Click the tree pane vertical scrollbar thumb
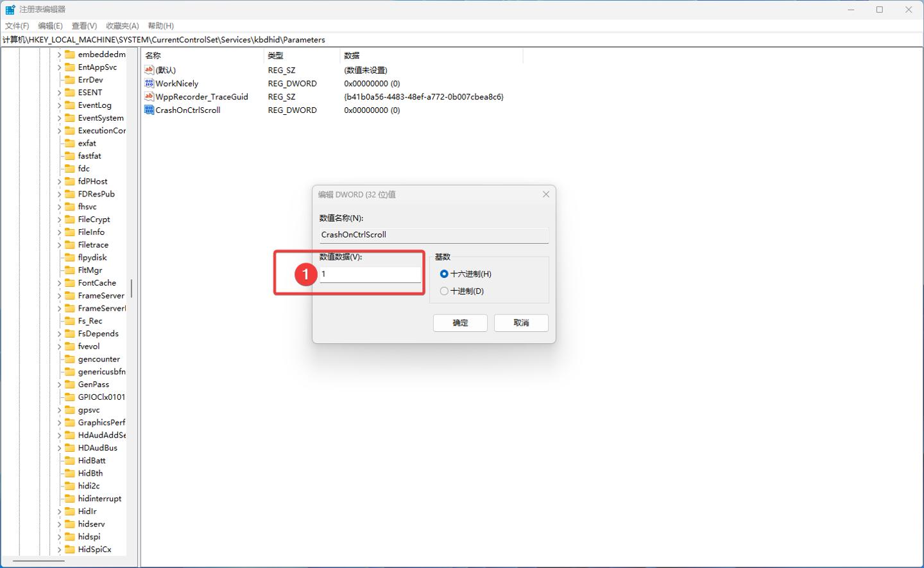924x568 pixels. [x=132, y=288]
